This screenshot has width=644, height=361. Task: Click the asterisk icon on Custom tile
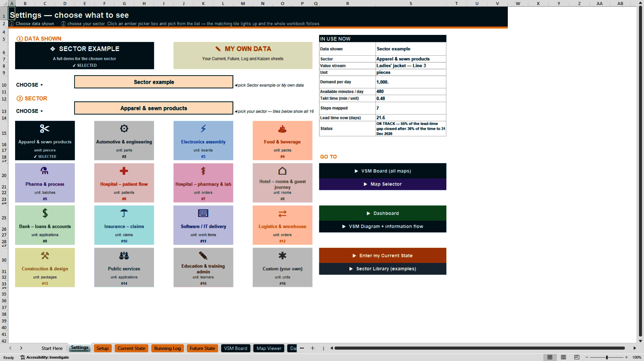[x=282, y=256]
